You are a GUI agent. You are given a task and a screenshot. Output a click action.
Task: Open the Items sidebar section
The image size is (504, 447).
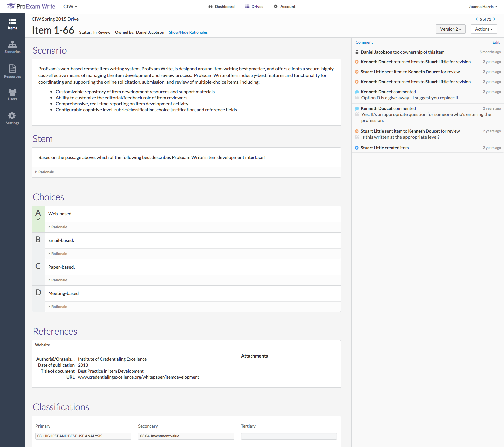tap(12, 24)
